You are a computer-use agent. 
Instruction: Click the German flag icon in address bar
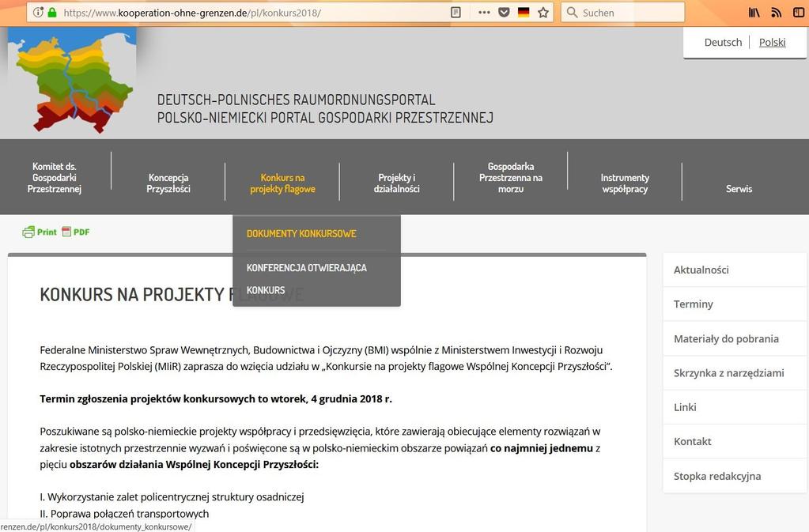(x=524, y=13)
